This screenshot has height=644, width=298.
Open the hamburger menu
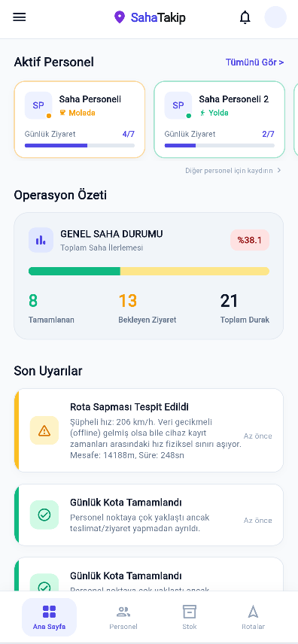tap(20, 17)
